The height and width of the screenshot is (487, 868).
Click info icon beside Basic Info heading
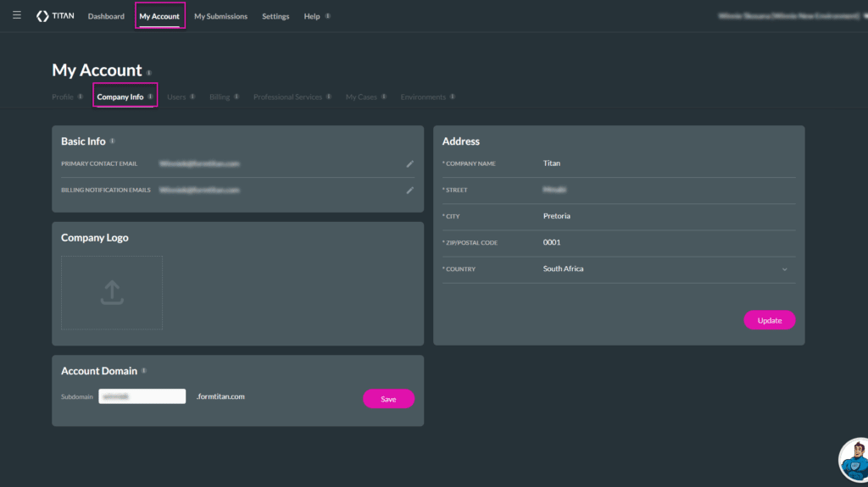point(113,141)
